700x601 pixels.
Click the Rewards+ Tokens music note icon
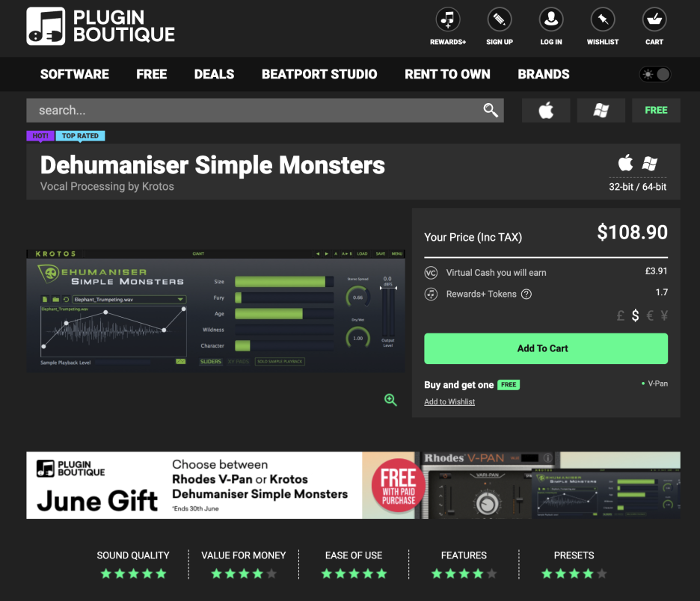click(431, 294)
